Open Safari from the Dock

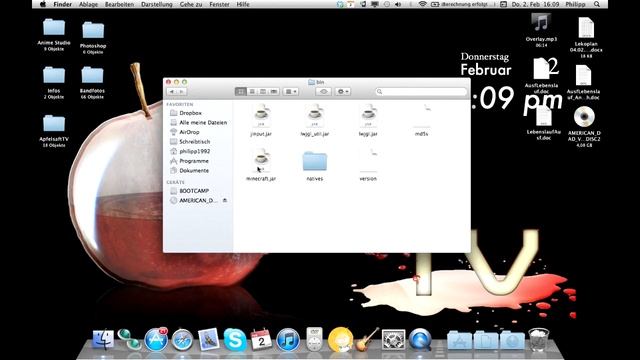click(182, 340)
